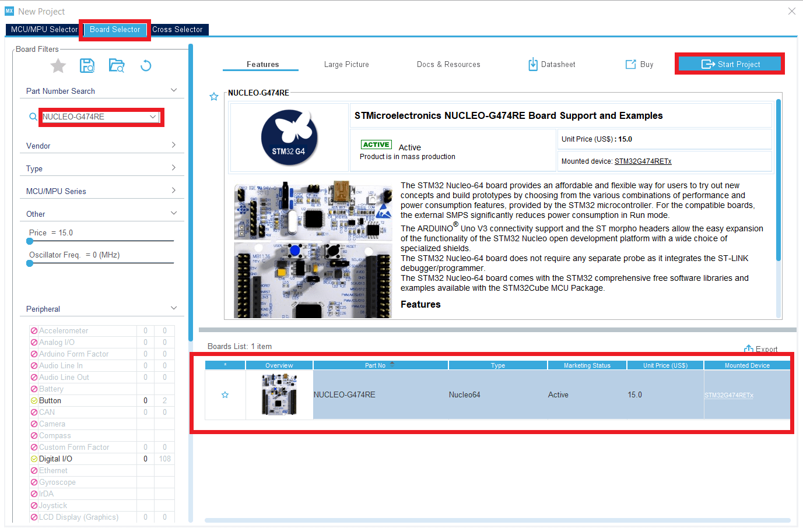Click the Overview column header

[x=279, y=365]
